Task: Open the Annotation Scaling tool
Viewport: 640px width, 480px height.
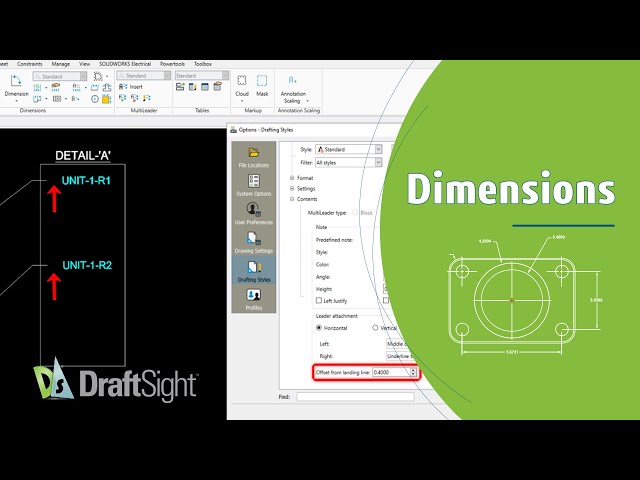Action: click(x=293, y=89)
